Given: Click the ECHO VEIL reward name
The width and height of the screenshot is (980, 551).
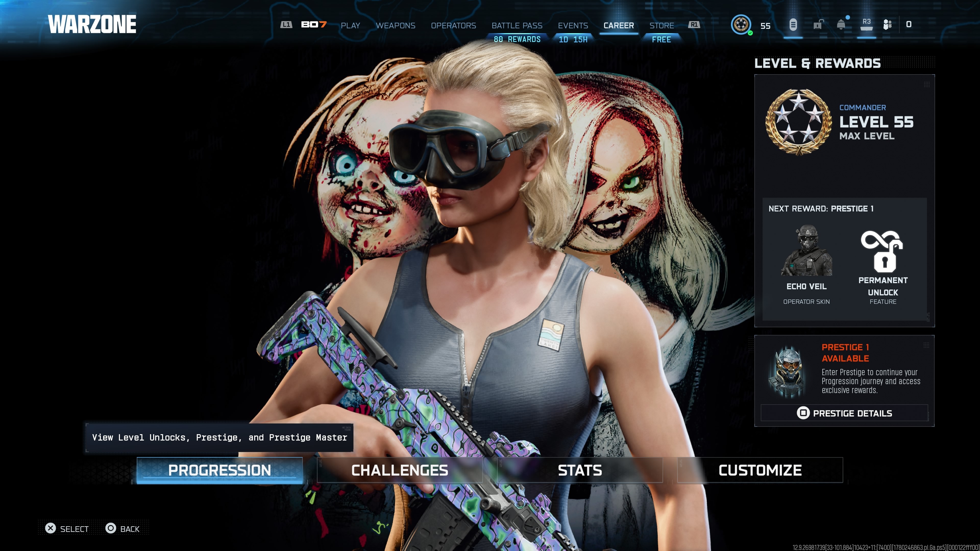Looking at the screenshot, I should point(806,286).
